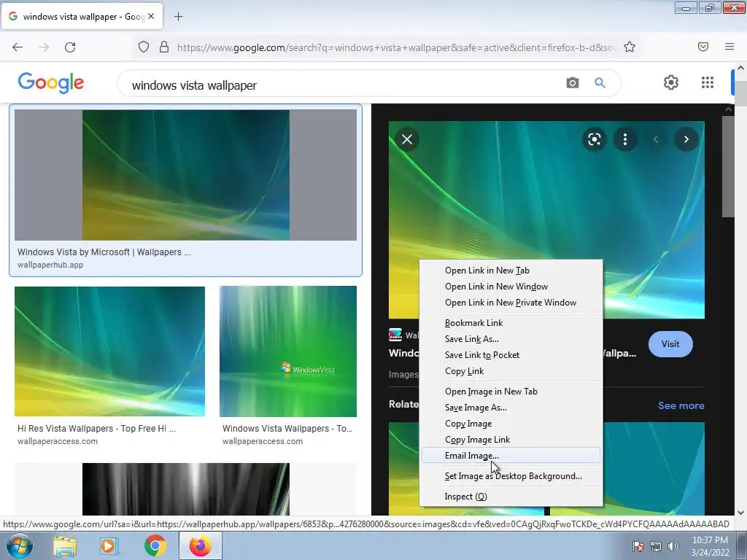This screenshot has height=560, width=747.
Task: Select the grayscale aurora thumbnail
Action: (x=186, y=489)
